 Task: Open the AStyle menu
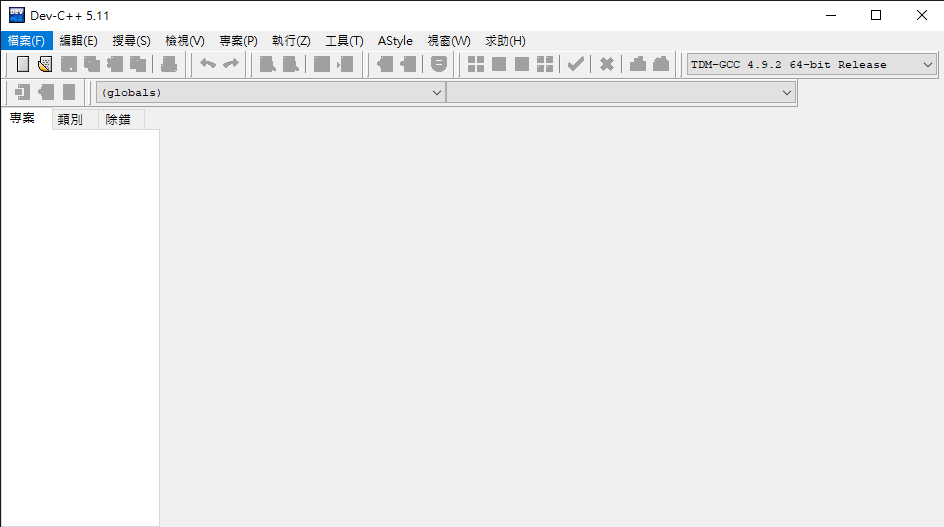395,40
